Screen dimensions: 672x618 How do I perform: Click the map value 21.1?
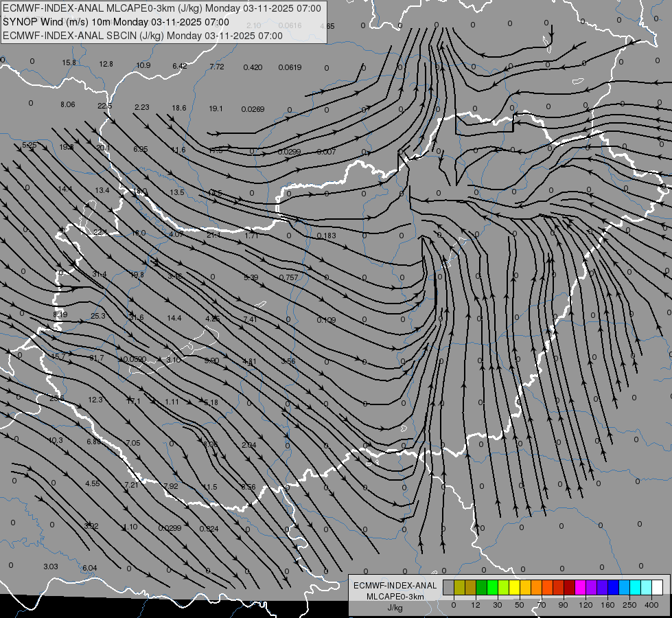214,235
